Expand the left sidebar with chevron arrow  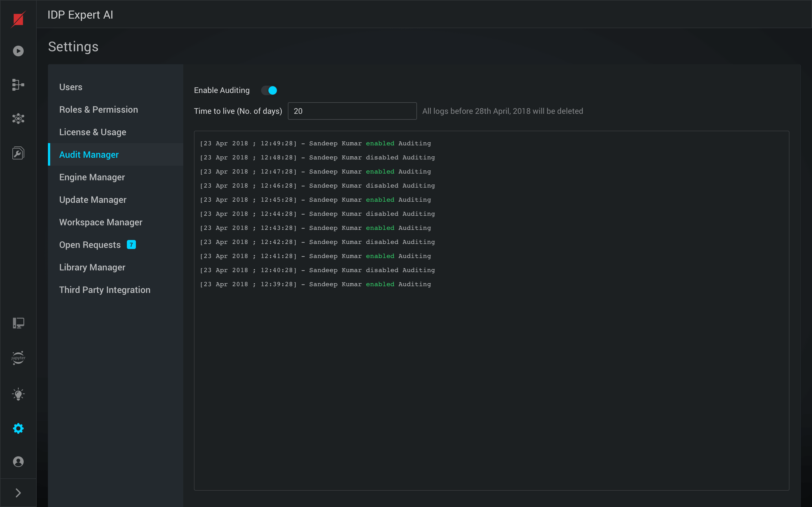pos(18,493)
